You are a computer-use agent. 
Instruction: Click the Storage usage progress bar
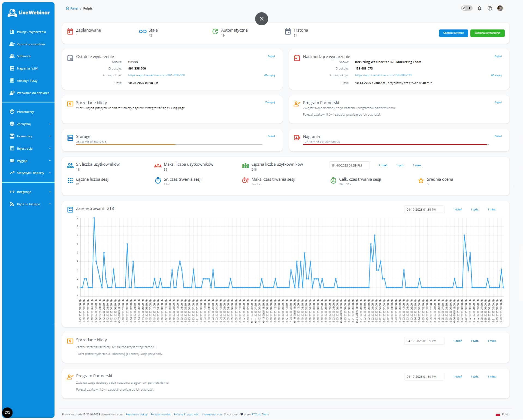click(x=169, y=144)
